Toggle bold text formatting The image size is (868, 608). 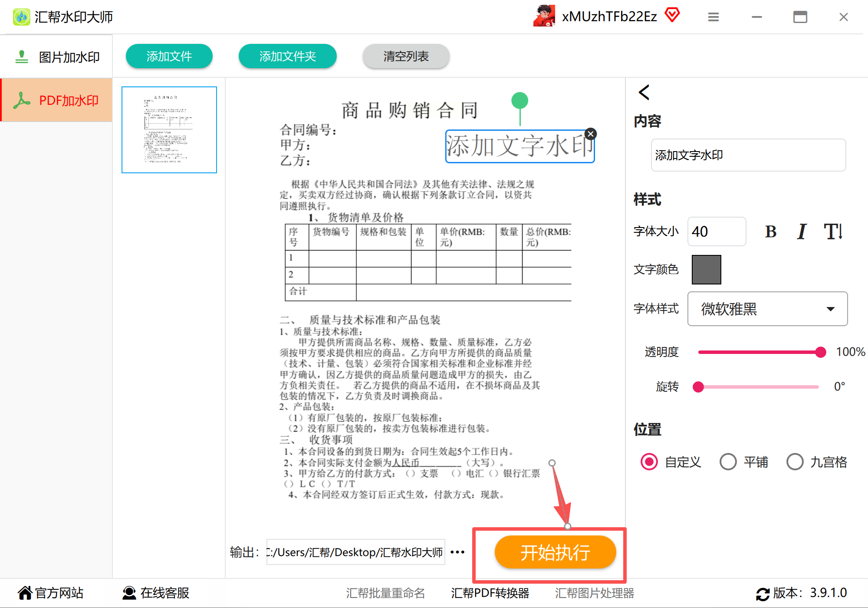770,231
